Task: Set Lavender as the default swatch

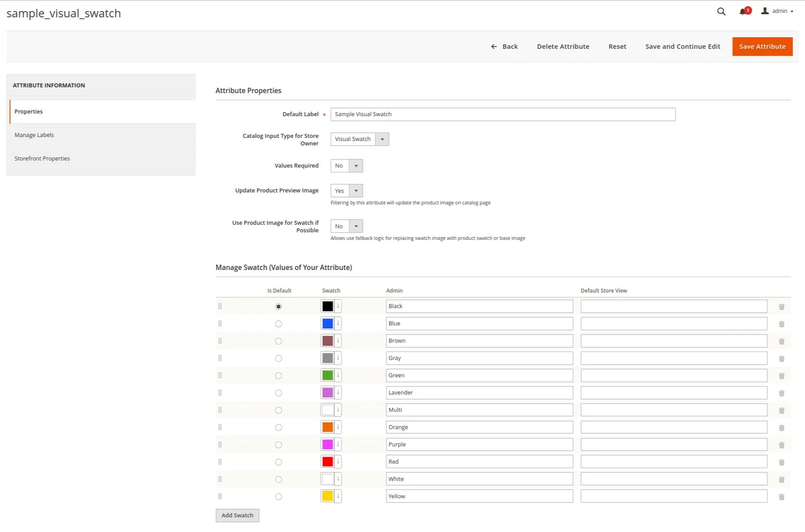Action: pyautogui.click(x=278, y=393)
